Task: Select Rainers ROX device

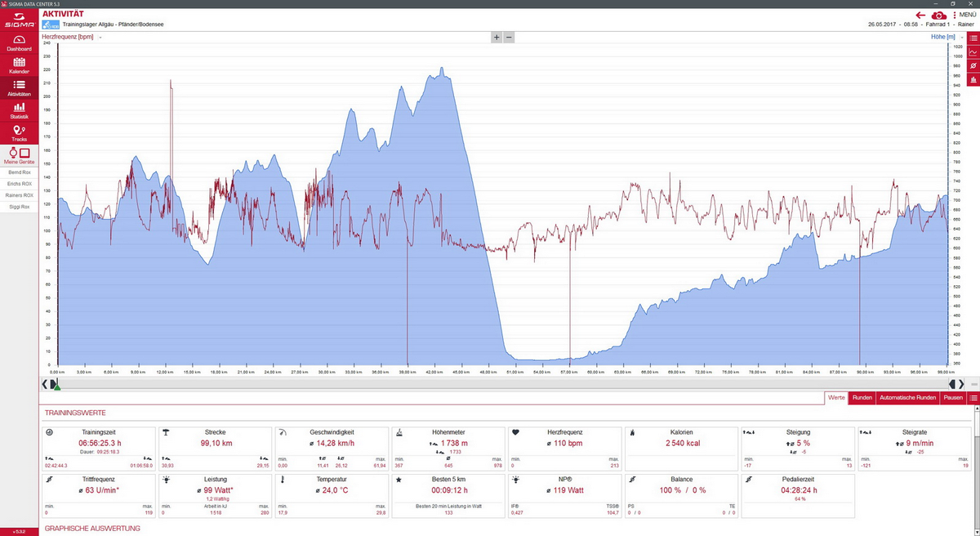Action: [x=19, y=195]
